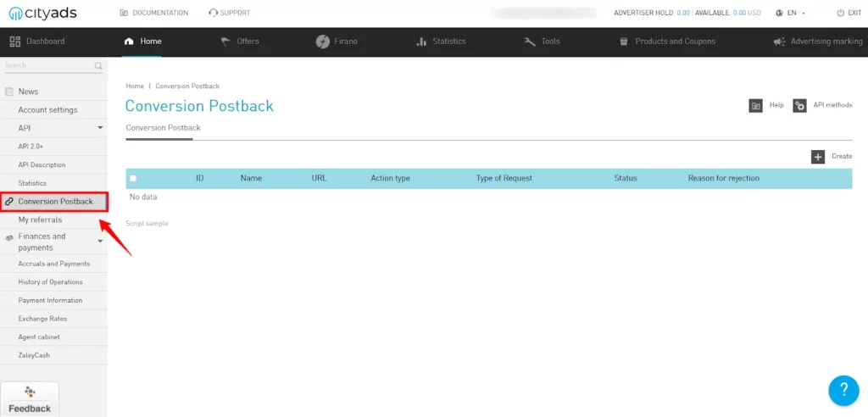The height and width of the screenshot is (417, 868).
Task: Click the Conversion Postback link icon
Action: (x=8, y=202)
